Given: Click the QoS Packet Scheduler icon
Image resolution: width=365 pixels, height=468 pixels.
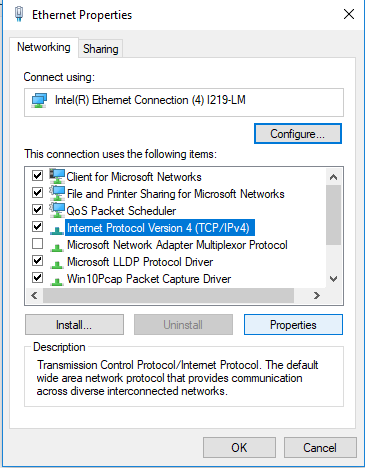Looking at the screenshot, I should tap(57, 210).
